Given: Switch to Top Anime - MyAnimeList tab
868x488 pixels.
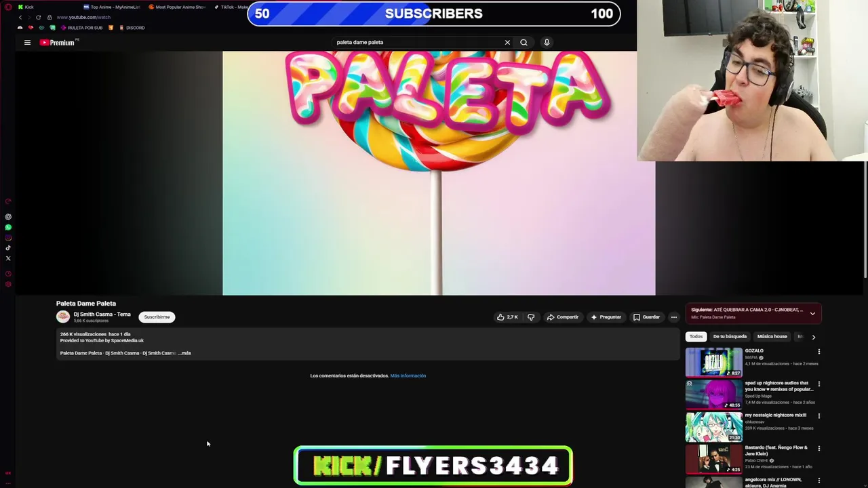Looking at the screenshot, I should pos(112,7).
